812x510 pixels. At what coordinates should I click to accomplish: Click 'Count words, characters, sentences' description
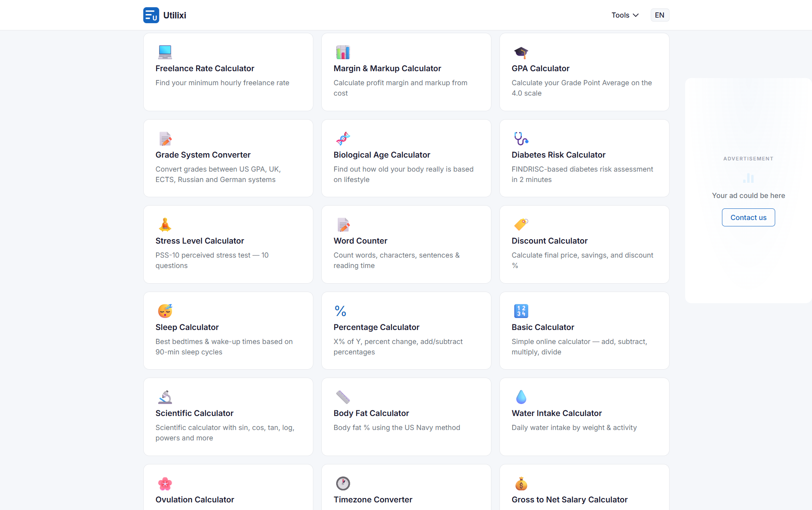point(396,260)
